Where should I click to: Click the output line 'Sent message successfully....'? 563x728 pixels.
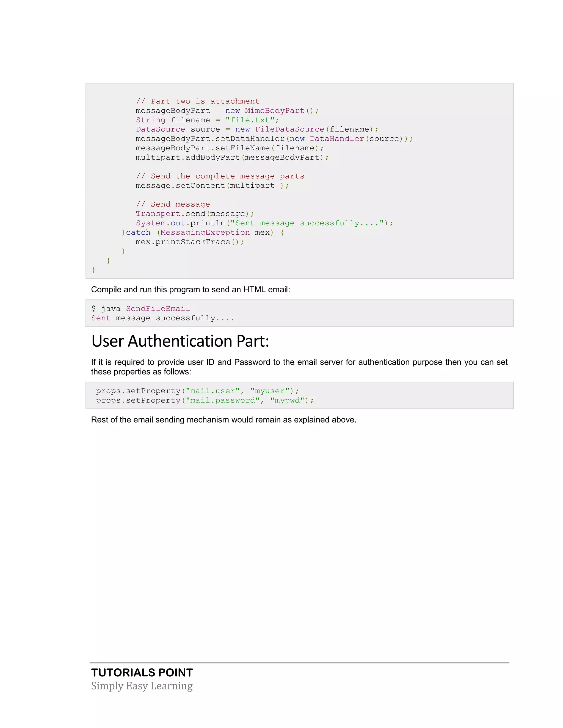pos(163,318)
